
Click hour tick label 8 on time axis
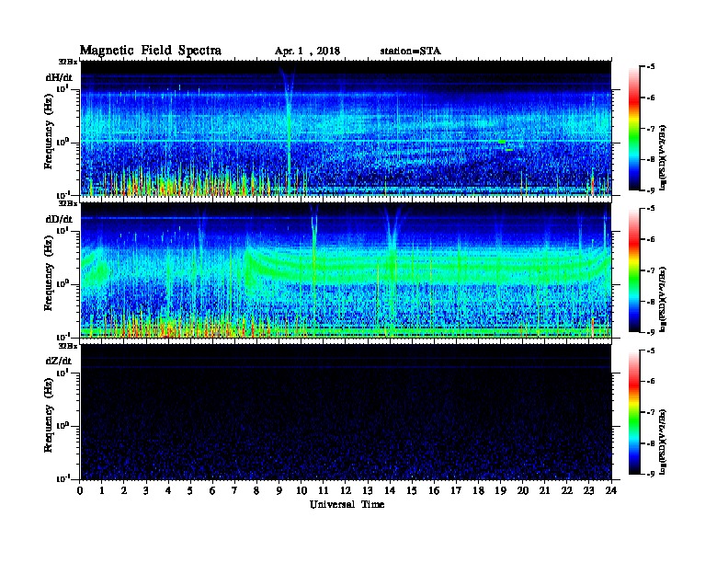[x=256, y=490]
